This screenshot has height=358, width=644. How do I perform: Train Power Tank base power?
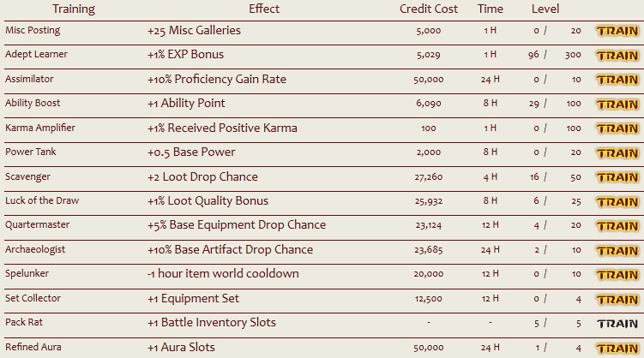617,153
